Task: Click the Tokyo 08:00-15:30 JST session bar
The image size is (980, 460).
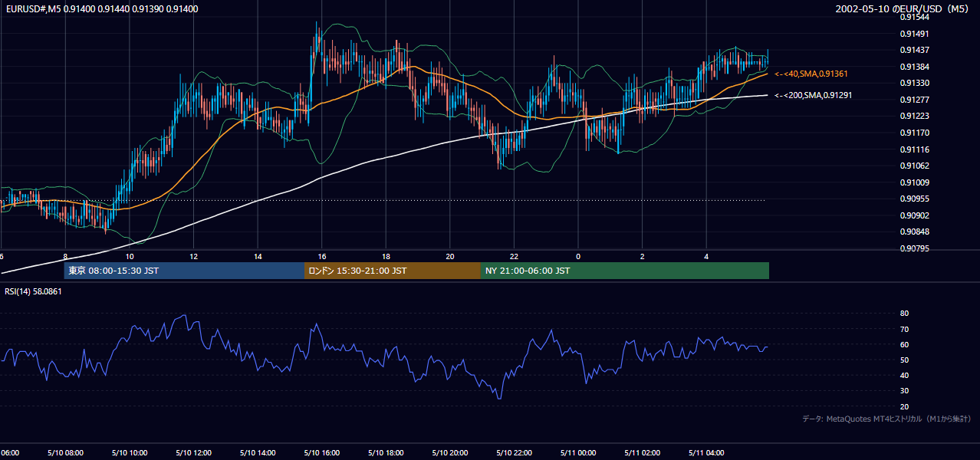Action: [x=185, y=271]
